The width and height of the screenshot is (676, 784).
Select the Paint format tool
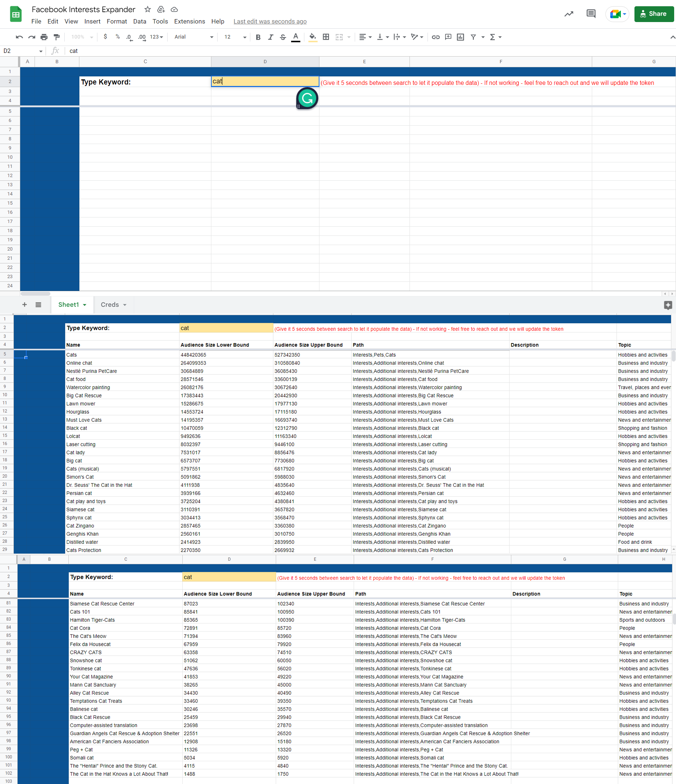coord(56,37)
